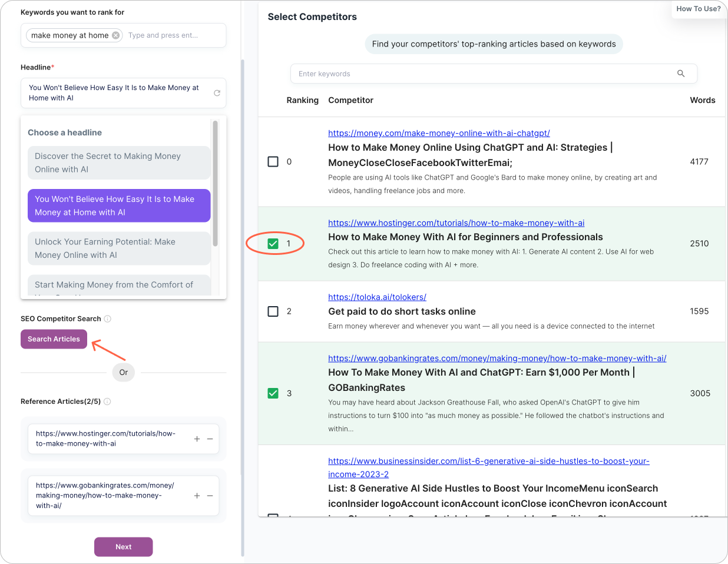Image resolution: width=728 pixels, height=564 pixels.
Task: Uncheck the hostinger.com competitor at ranking 1
Action: (x=273, y=244)
